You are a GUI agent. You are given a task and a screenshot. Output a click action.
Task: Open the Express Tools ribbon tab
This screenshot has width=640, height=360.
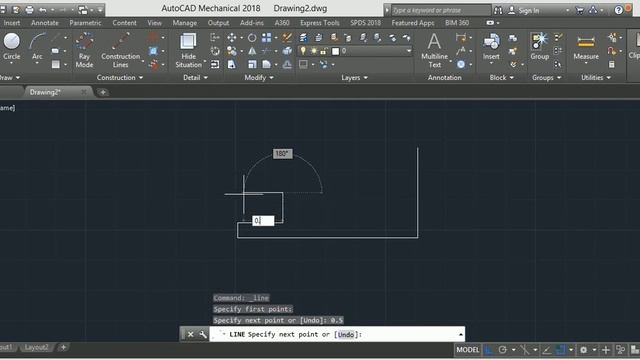click(x=320, y=23)
